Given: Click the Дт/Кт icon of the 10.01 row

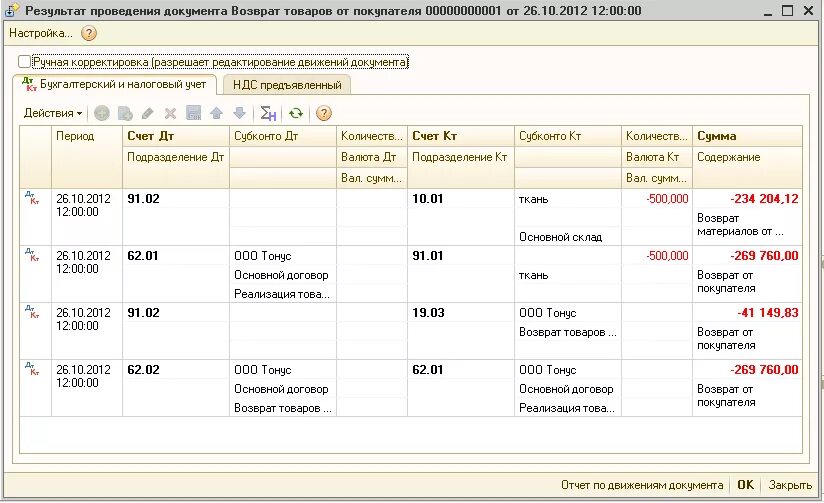Looking at the screenshot, I should tap(32, 198).
